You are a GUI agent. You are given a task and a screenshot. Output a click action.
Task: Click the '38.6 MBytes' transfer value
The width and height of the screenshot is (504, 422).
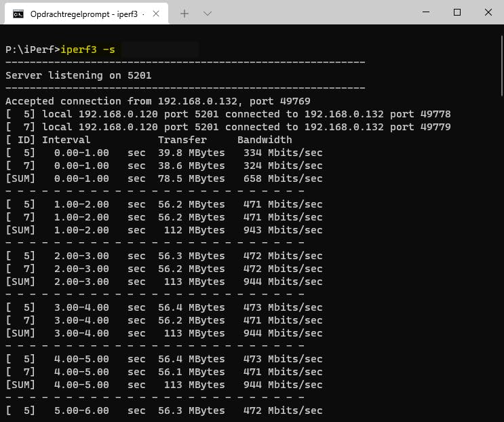coord(191,166)
